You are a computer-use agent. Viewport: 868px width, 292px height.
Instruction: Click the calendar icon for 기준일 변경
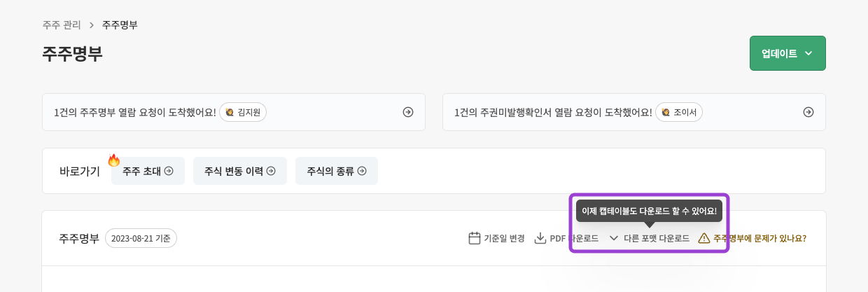point(475,238)
